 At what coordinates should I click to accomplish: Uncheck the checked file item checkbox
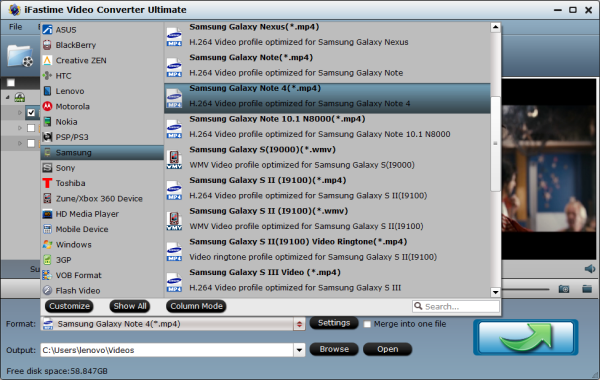[x=31, y=113]
